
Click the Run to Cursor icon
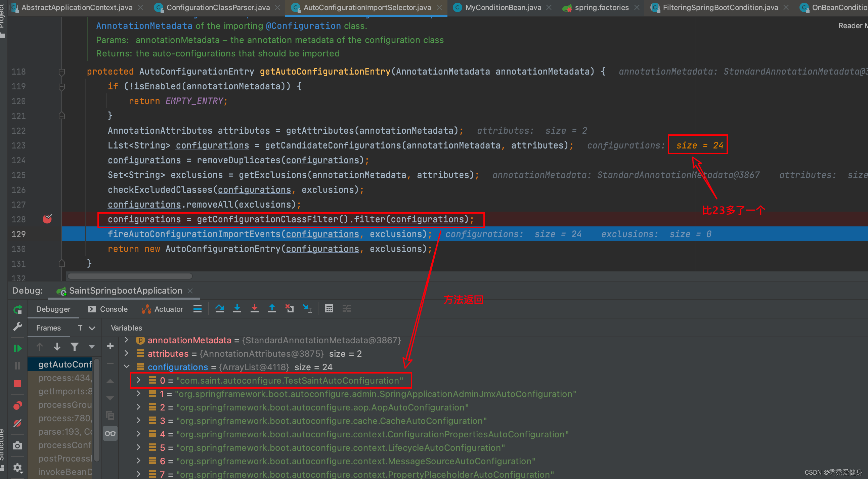[307, 308]
